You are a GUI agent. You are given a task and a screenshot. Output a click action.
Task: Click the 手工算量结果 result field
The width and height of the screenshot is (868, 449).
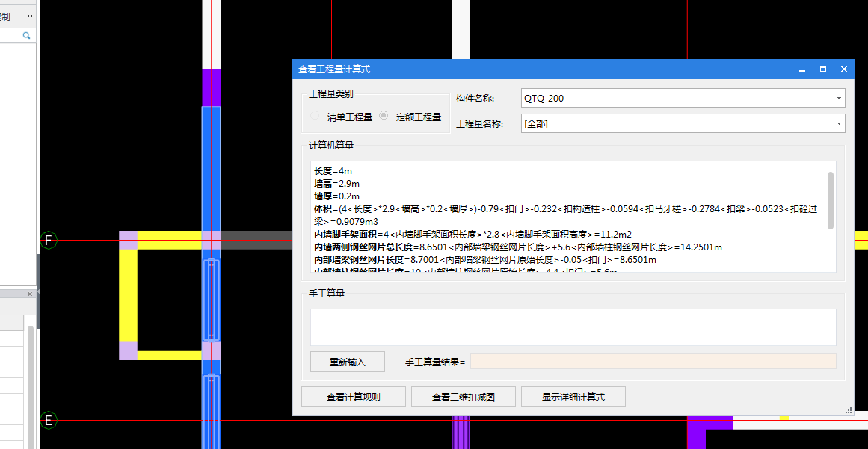(653, 362)
